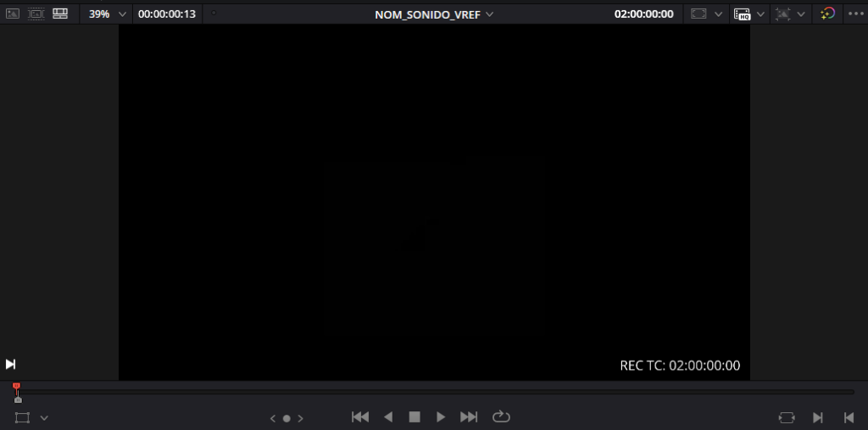Play forward
The image size is (868, 430).
[441, 416]
